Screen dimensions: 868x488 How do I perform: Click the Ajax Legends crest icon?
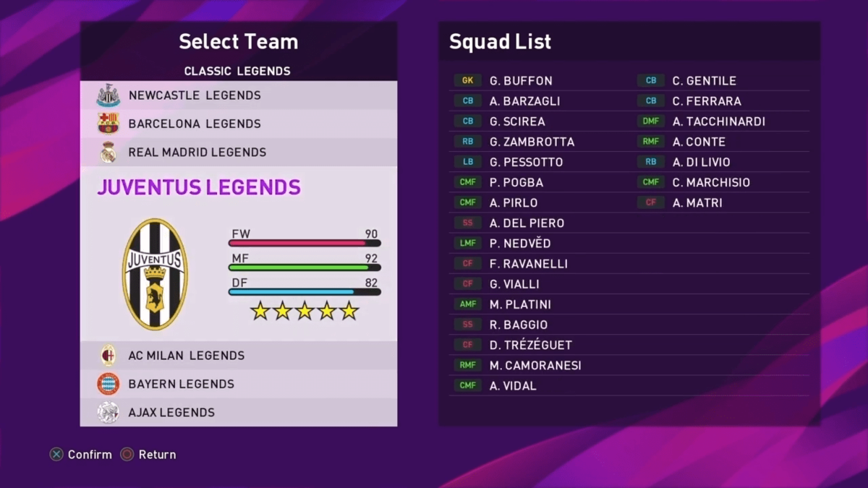[109, 412]
